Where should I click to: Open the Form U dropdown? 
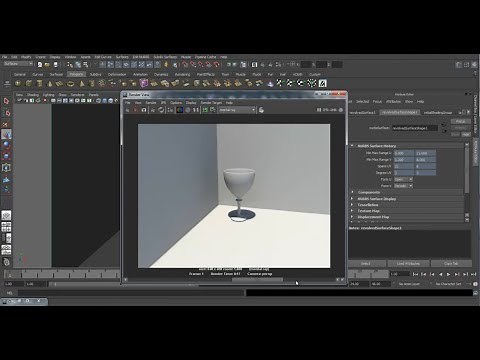tap(404, 179)
